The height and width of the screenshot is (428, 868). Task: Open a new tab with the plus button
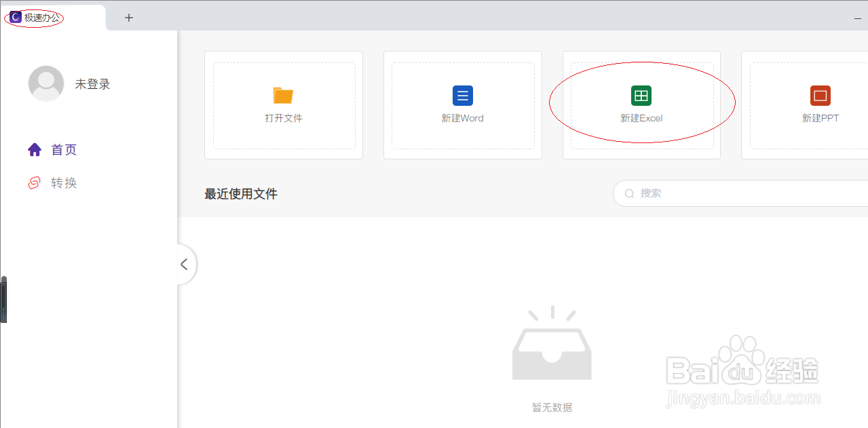pyautogui.click(x=128, y=18)
